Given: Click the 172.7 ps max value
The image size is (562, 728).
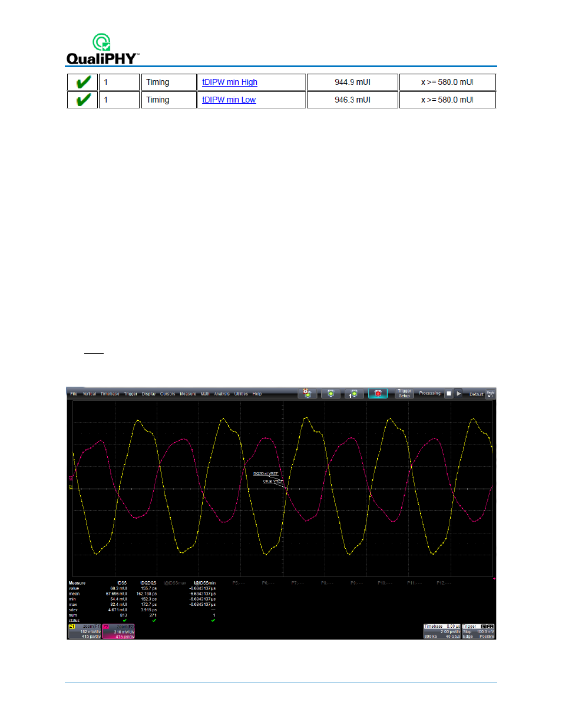Looking at the screenshot, I should pyautogui.click(x=148, y=604).
